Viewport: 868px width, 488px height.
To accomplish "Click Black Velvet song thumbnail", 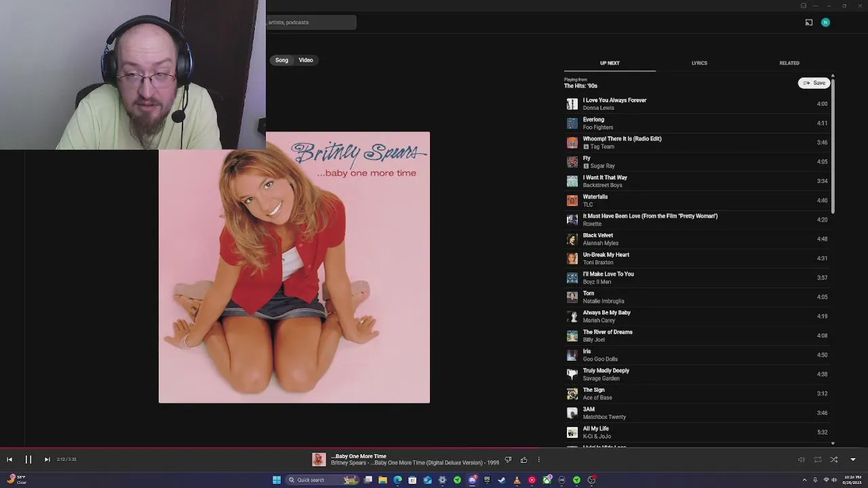I will pos(572,239).
